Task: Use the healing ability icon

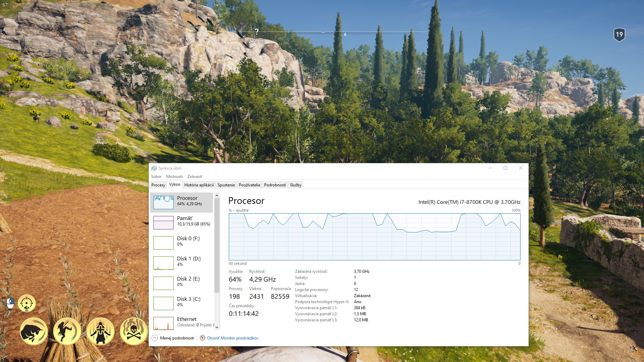Action: [x=100, y=331]
